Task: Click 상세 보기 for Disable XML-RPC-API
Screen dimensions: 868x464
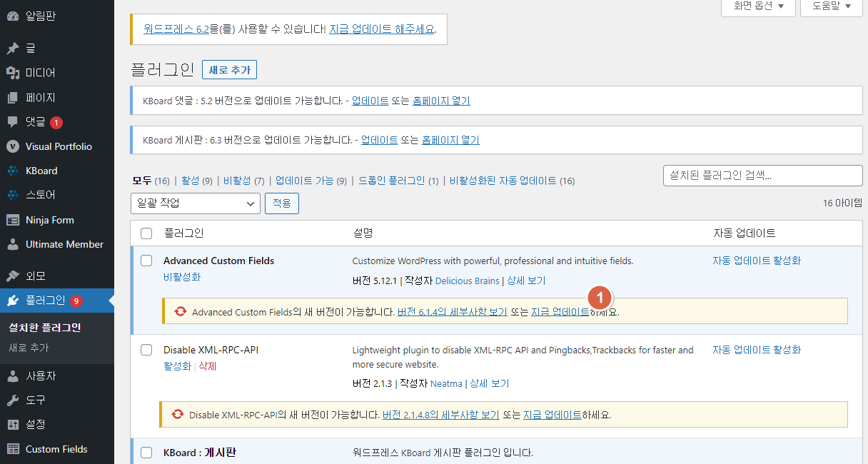Action: point(490,383)
